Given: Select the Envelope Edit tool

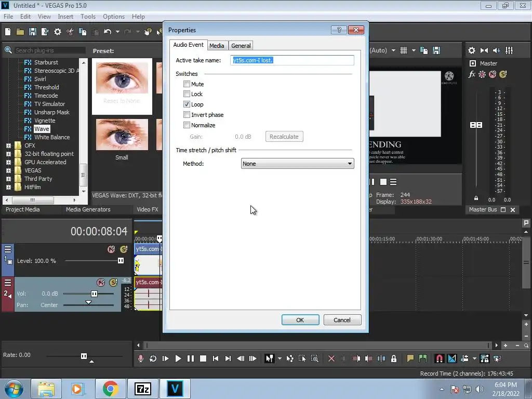Looking at the screenshot, I should point(290,358).
